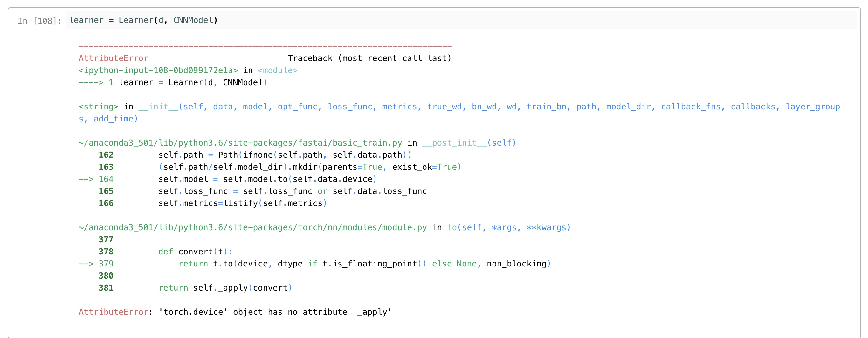The image size is (868, 338).
Task: Click line 162 'self.path = Path(ifnone...' code
Action: (285, 155)
